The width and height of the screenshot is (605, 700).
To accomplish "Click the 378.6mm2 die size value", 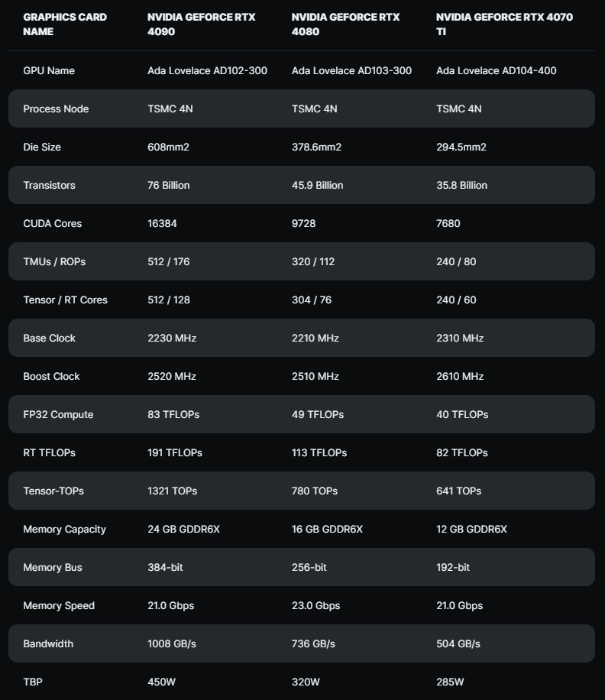I will (316, 147).
